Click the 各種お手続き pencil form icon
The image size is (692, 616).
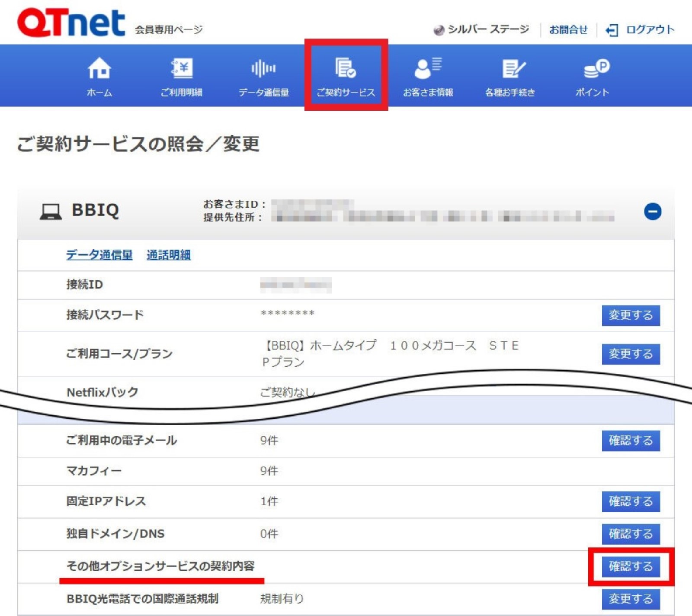[513, 68]
